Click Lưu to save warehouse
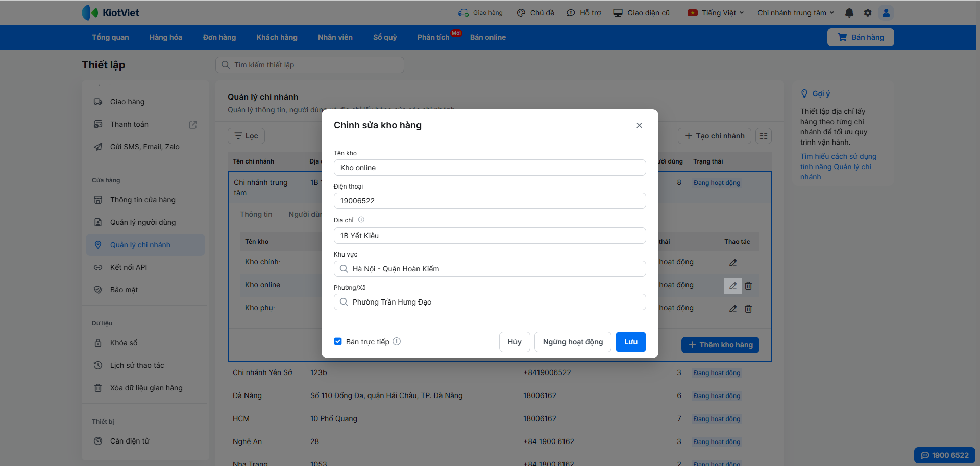The height and width of the screenshot is (466, 980). (x=631, y=342)
